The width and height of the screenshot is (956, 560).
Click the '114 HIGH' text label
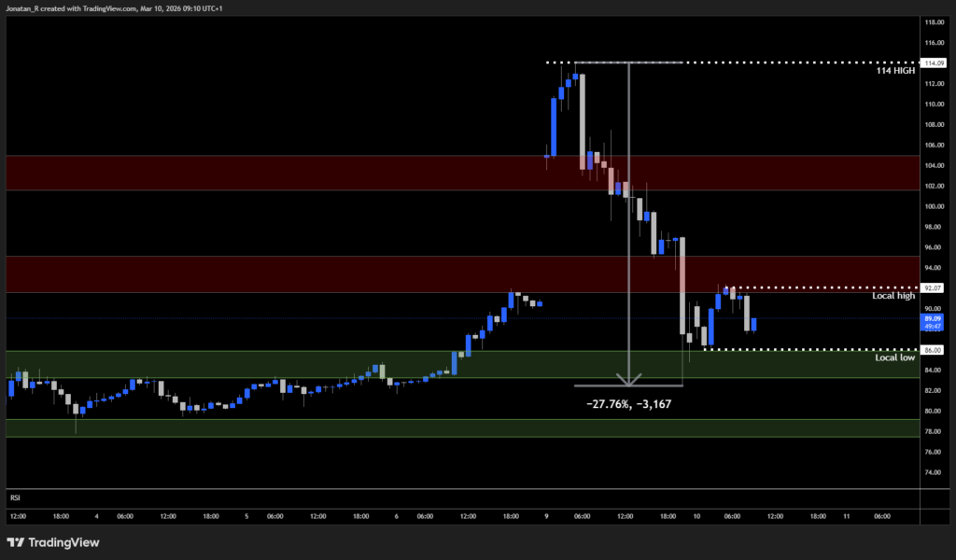[894, 71]
